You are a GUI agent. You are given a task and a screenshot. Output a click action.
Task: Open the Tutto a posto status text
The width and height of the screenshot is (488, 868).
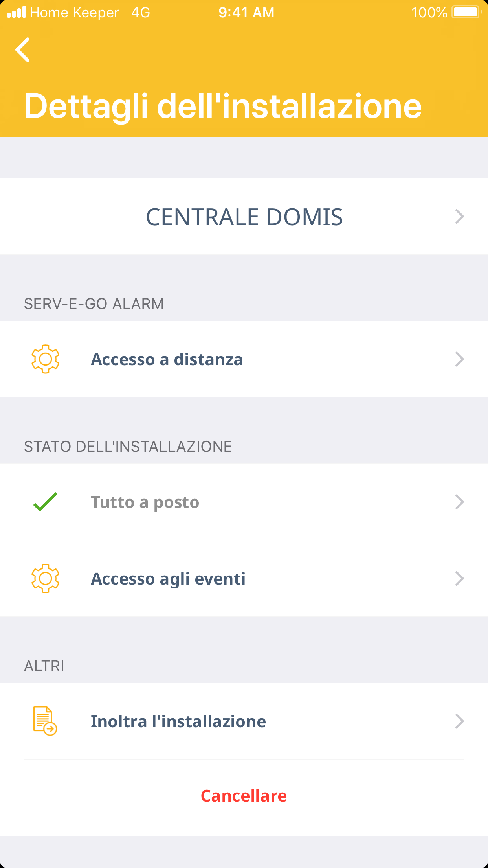click(145, 502)
